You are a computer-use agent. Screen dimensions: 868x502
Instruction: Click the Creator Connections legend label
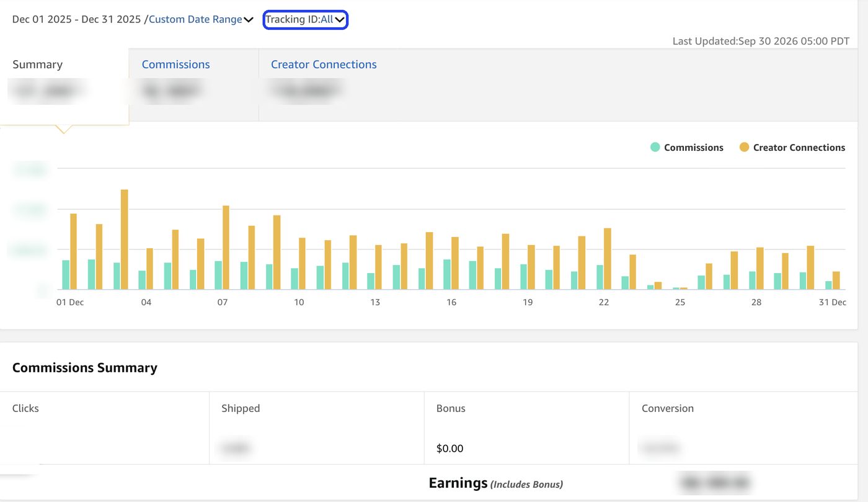point(799,148)
